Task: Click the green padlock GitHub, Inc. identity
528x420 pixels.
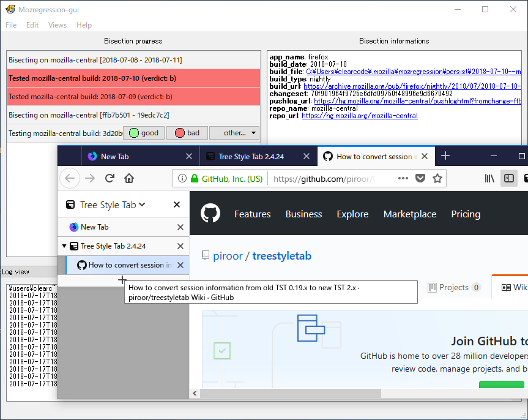Action: [226, 179]
